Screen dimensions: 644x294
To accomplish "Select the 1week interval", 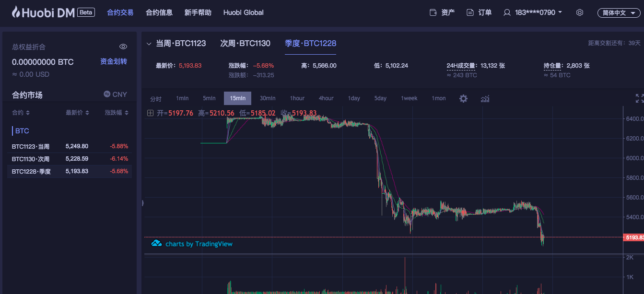I will click(x=409, y=98).
